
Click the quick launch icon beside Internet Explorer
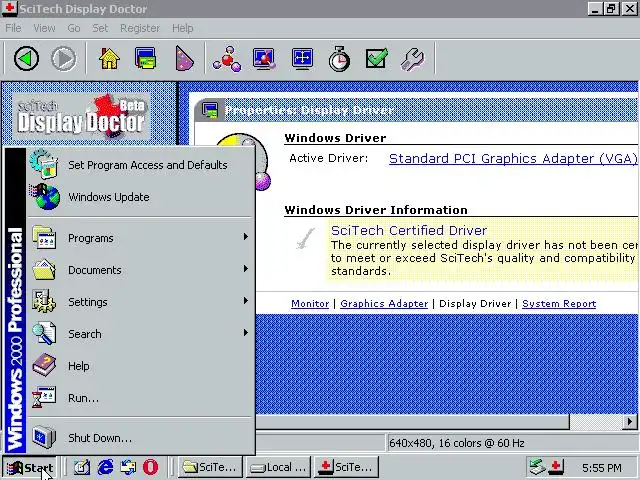pyautogui.click(x=128, y=467)
